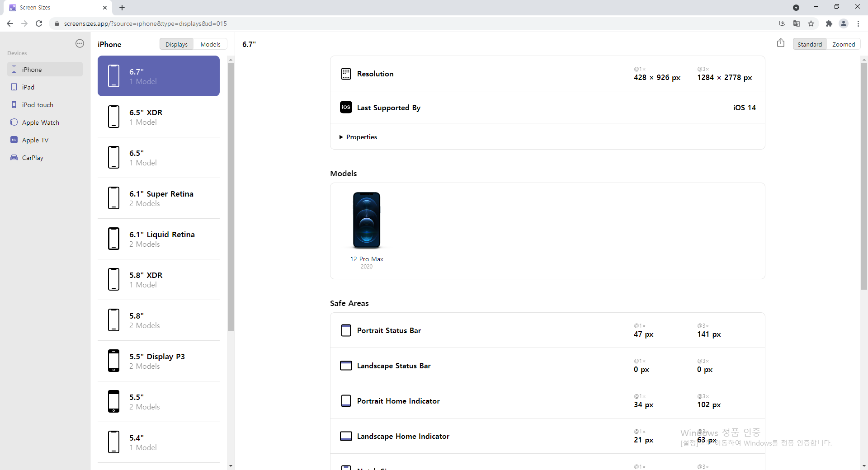
Task: Click the Safe Areas heading
Action: [x=349, y=303]
